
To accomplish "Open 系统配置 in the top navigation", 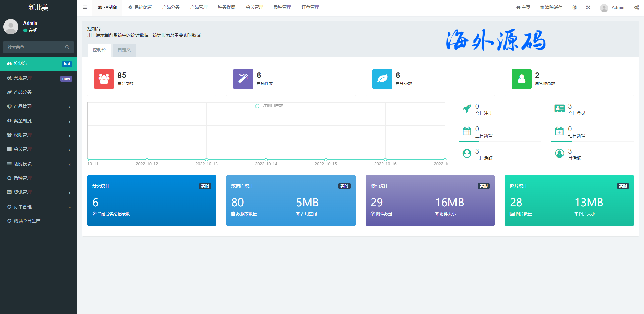I will click(x=140, y=7).
